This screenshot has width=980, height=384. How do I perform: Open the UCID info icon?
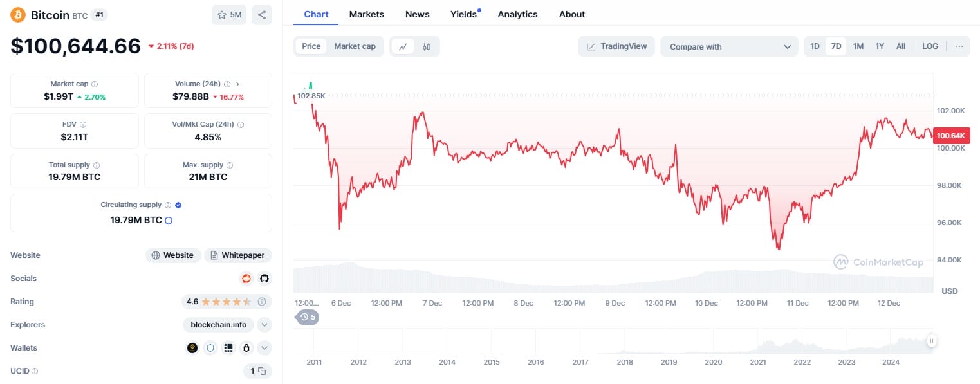click(x=35, y=371)
